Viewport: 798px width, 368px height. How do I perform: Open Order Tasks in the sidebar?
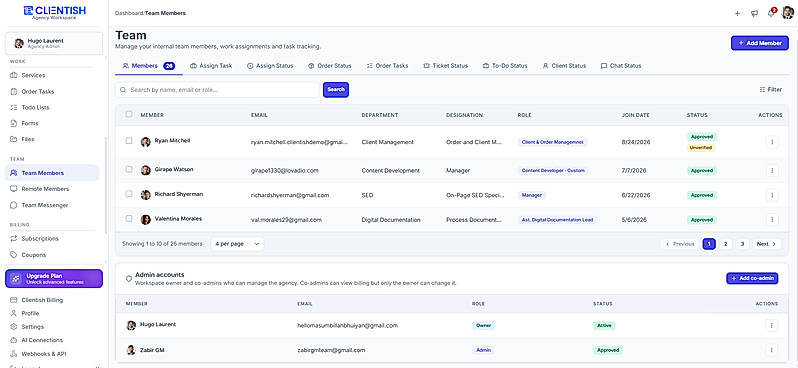(38, 92)
